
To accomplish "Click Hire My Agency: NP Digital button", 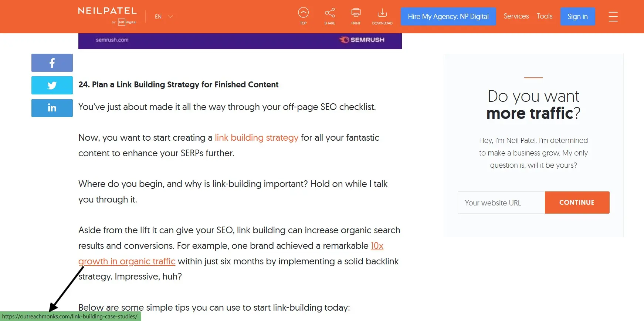I will 448,17.
